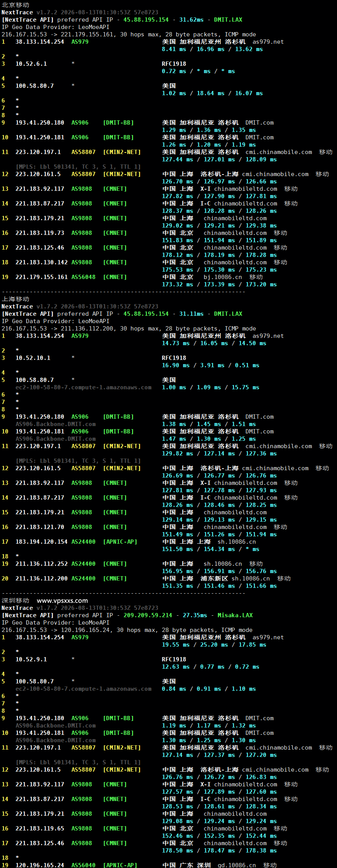Select the '173.32 ms' latency value

[x=177, y=284]
